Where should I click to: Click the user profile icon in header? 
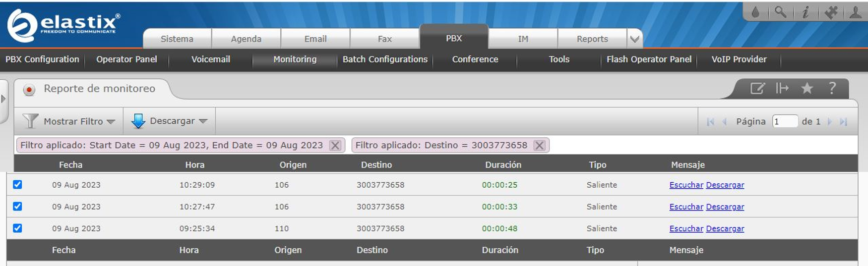(855, 12)
